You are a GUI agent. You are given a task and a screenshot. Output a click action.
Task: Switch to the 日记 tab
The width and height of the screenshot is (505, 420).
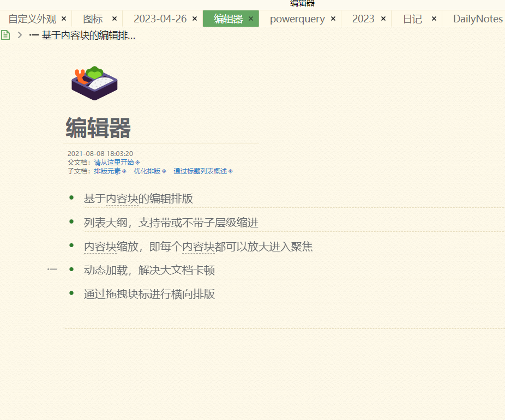tap(412, 19)
